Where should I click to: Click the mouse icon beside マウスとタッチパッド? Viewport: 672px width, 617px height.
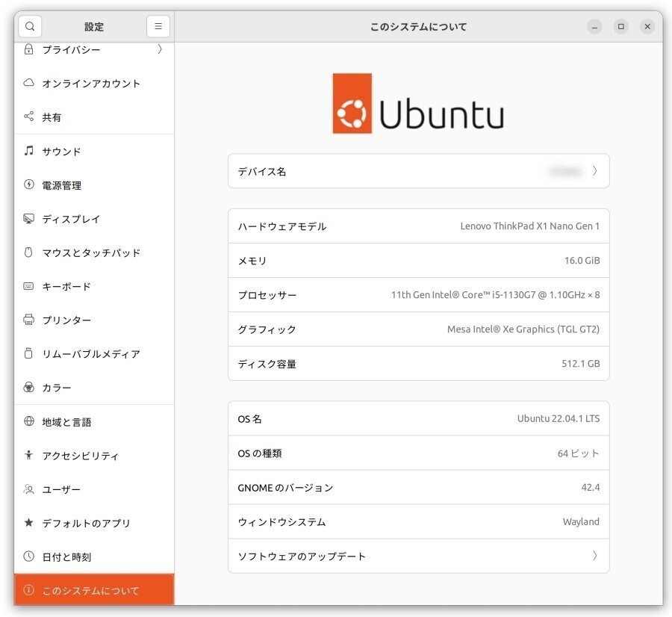click(x=28, y=252)
